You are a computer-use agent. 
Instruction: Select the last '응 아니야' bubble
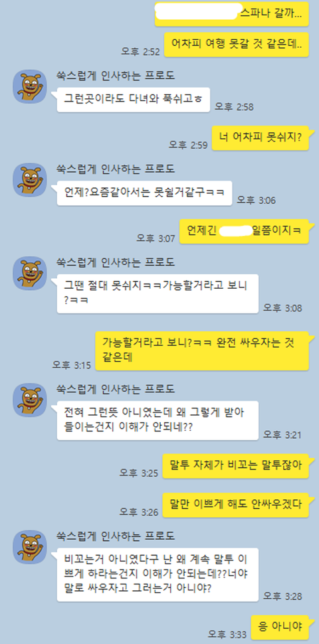coord(280,627)
